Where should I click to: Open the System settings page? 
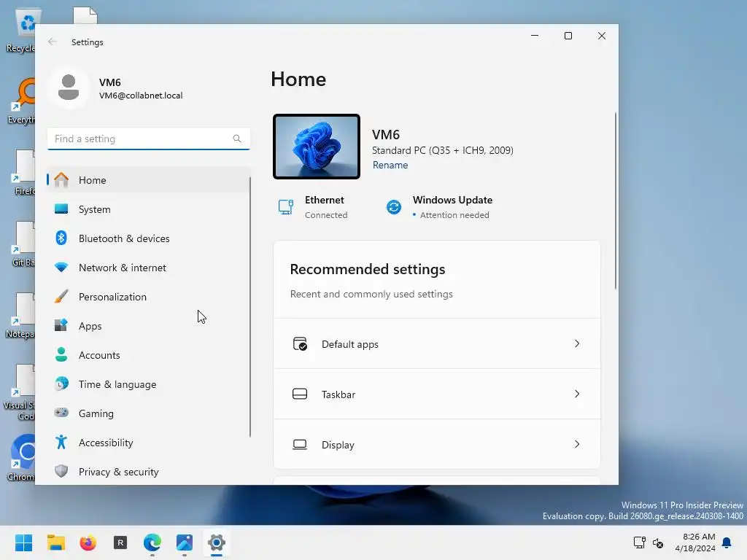149,209
